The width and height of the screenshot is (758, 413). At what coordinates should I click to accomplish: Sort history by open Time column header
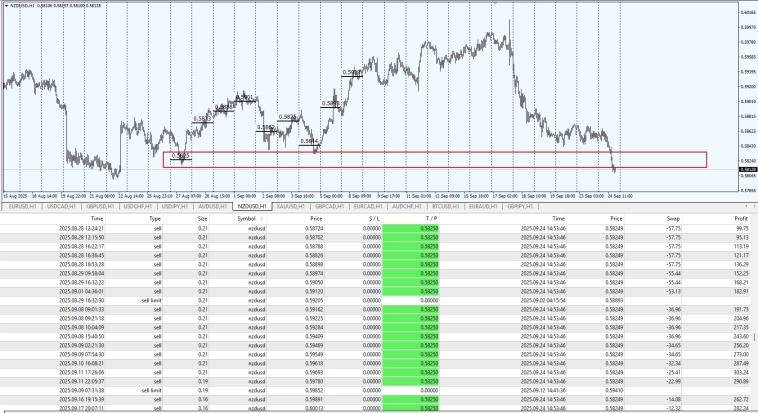(x=53, y=219)
